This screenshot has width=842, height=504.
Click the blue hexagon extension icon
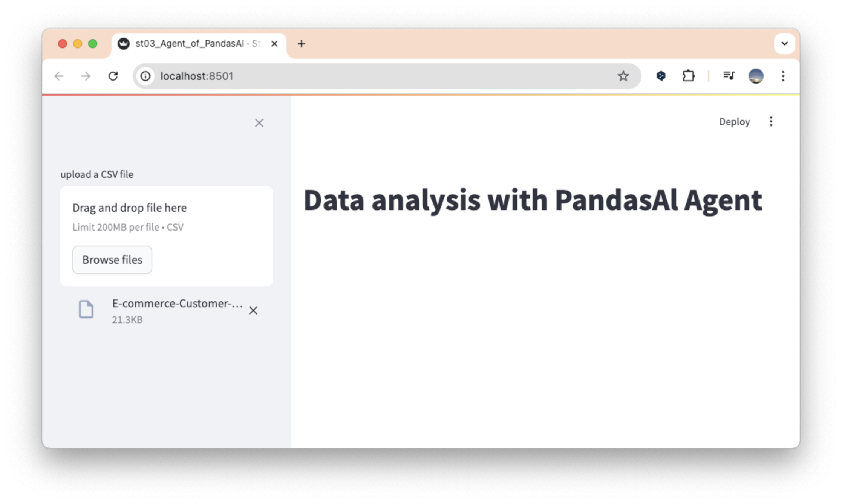[661, 76]
